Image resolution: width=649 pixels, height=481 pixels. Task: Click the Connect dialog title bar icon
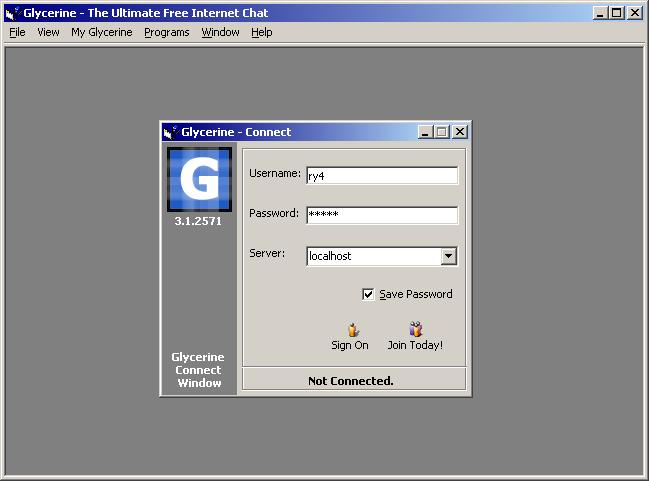pos(171,132)
